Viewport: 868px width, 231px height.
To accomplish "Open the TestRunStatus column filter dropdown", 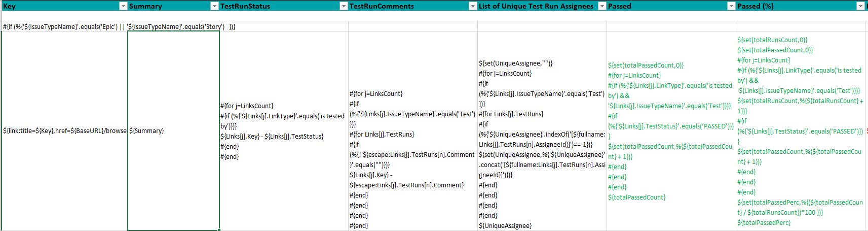I will pyautogui.click(x=344, y=6).
